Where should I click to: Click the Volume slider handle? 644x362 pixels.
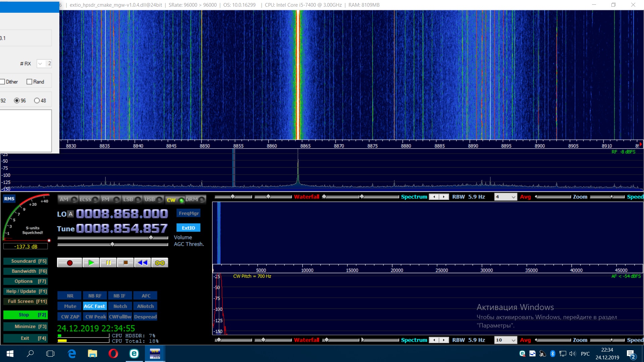tap(151, 238)
